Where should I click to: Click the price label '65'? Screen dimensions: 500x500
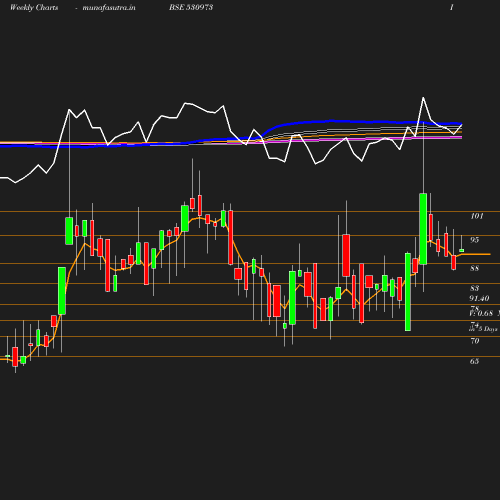(x=474, y=361)
